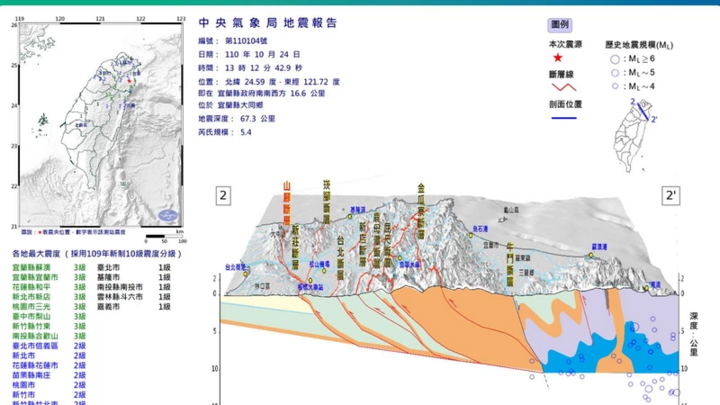Click the 芮氏規模 5.4 magnitude line
This screenshot has height=405, width=720.
[225, 132]
